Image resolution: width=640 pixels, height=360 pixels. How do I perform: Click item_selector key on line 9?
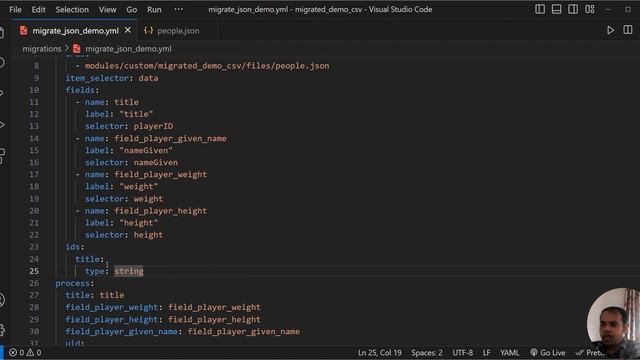[97, 78]
